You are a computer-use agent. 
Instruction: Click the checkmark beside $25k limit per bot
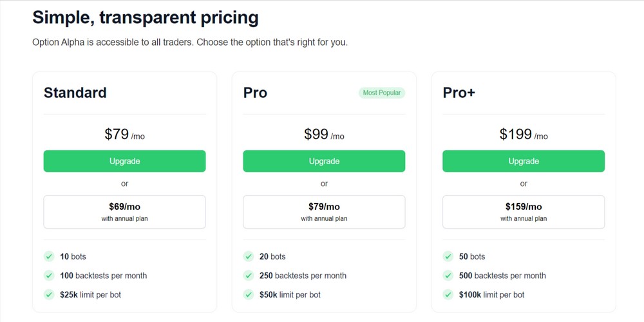click(x=49, y=294)
